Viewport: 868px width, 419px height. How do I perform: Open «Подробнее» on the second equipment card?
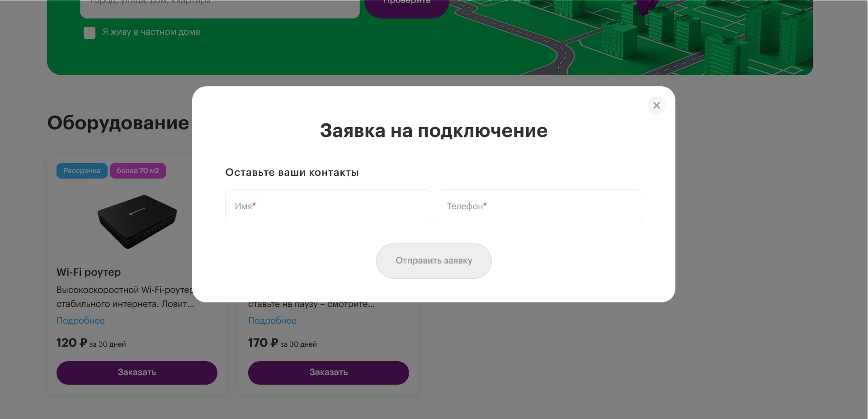(x=272, y=320)
